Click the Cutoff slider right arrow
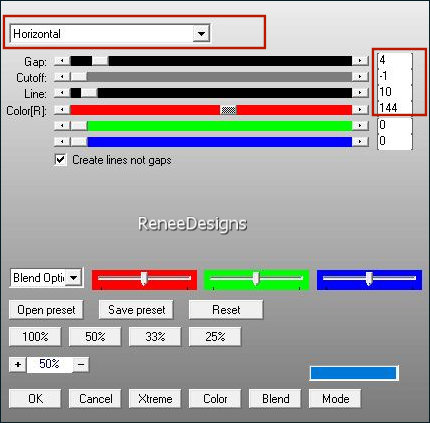The width and height of the screenshot is (430, 423). pyautogui.click(x=360, y=77)
